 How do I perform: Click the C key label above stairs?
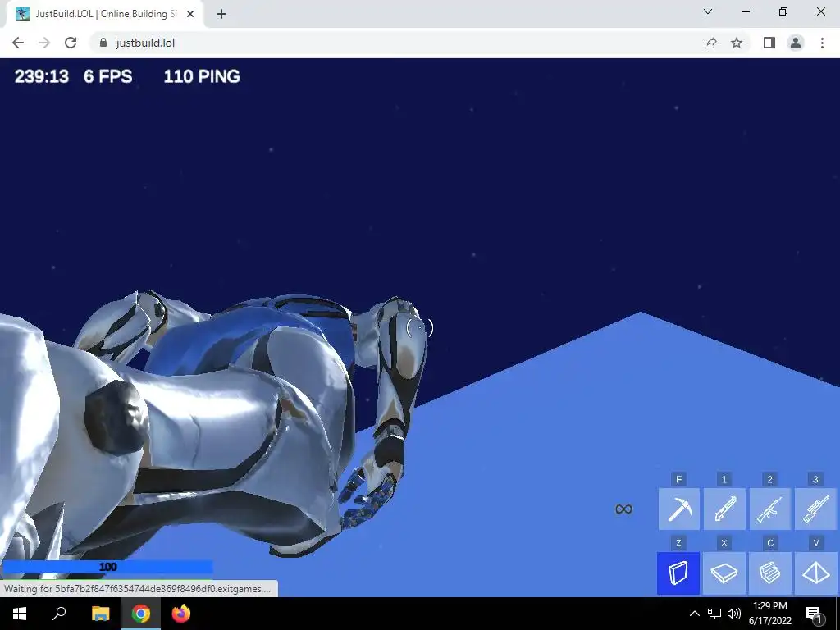[x=770, y=543]
